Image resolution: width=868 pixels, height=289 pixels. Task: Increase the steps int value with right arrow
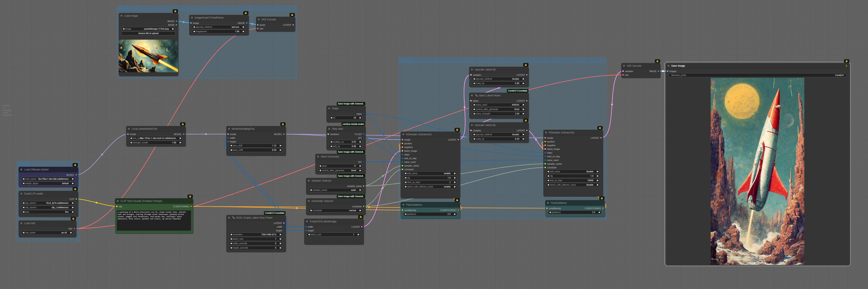pyautogui.click(x=360, y=118)
